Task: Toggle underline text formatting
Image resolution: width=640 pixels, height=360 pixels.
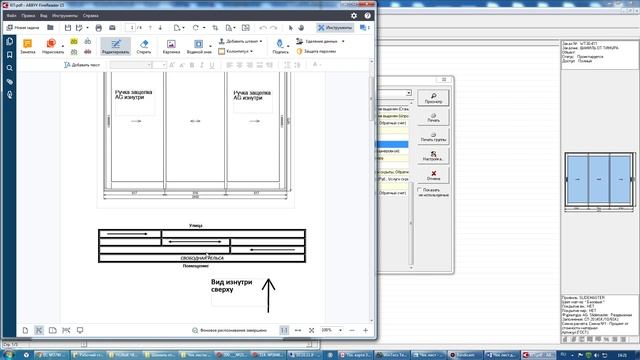Action: [x=211, y=65]
